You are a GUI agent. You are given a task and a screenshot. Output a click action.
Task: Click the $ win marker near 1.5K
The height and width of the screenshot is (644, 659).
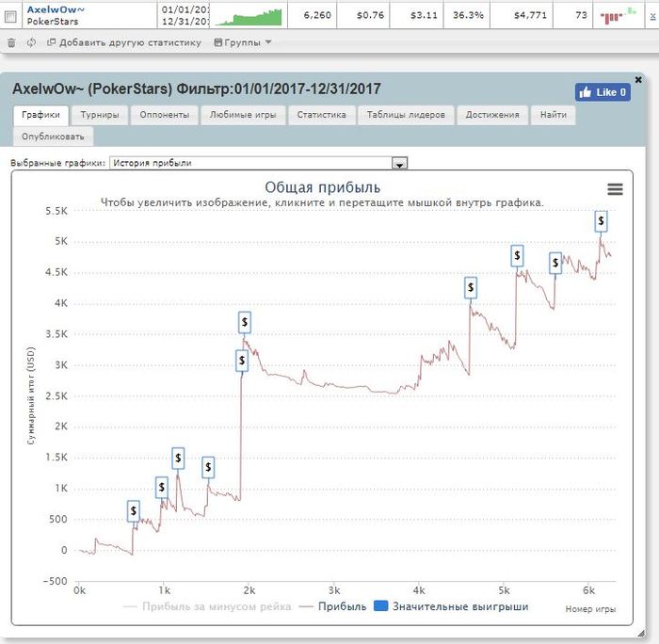[178, 459]
